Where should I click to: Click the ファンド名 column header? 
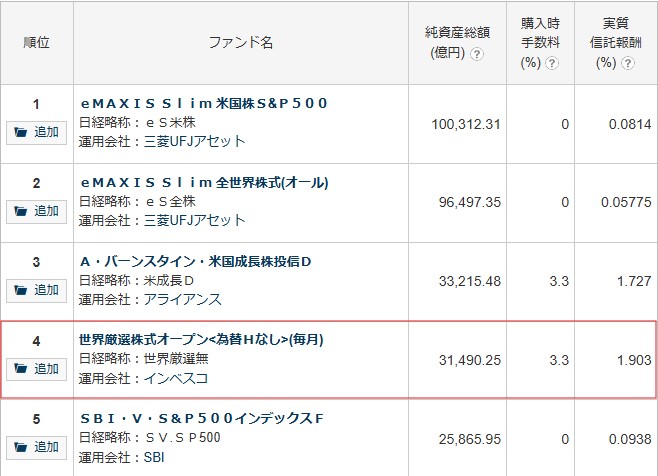tap(240, 43)
